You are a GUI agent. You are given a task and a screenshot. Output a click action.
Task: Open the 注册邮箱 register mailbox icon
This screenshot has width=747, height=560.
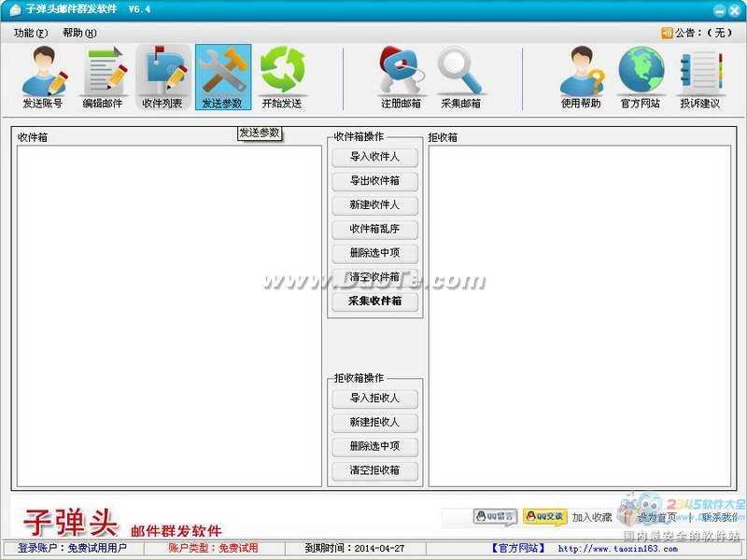coord(401,77)
